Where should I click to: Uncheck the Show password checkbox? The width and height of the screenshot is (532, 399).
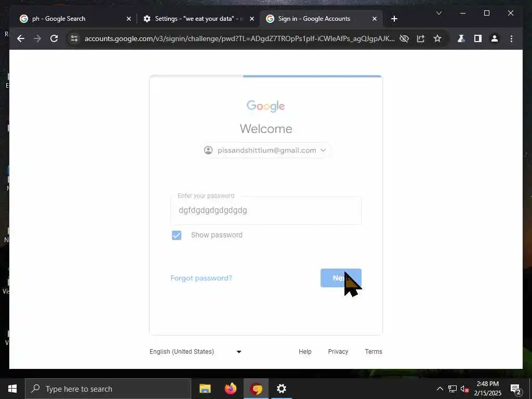coord(177,235)
